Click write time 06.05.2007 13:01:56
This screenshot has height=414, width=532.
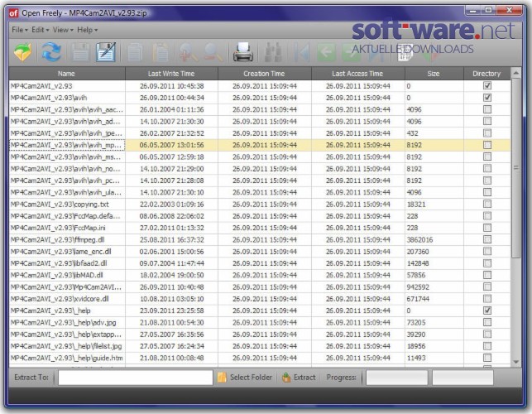point(171,145)
